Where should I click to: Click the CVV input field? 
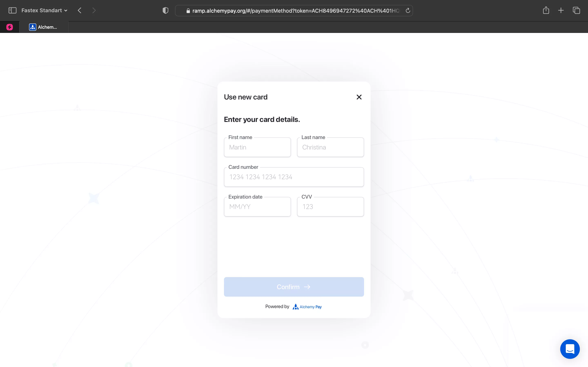tap(331, 206)
